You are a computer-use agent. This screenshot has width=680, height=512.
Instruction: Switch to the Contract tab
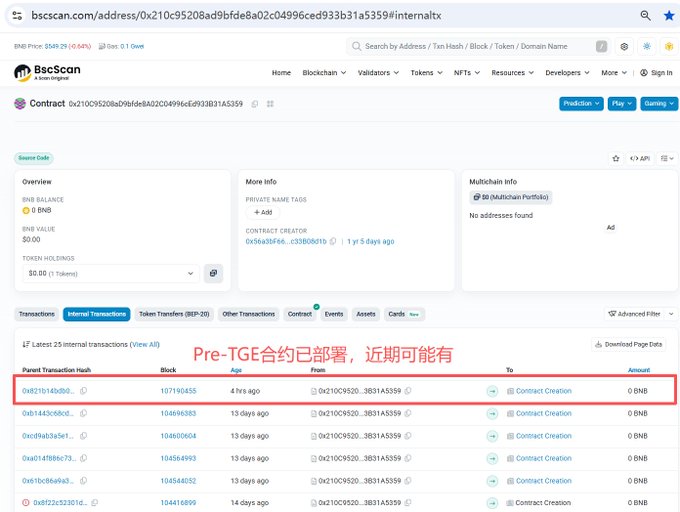300,314
